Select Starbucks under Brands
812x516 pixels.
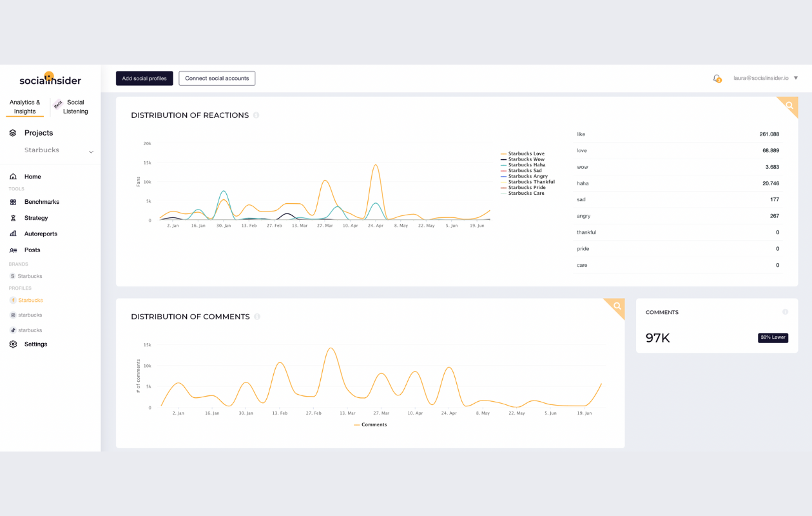point(30,276)
